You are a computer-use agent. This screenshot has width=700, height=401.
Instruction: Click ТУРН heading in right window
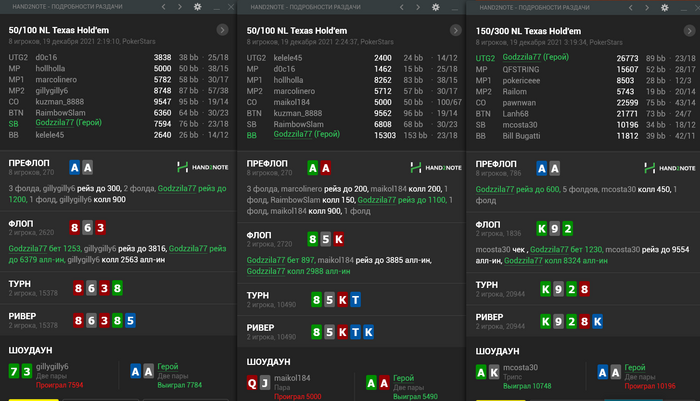487,284
